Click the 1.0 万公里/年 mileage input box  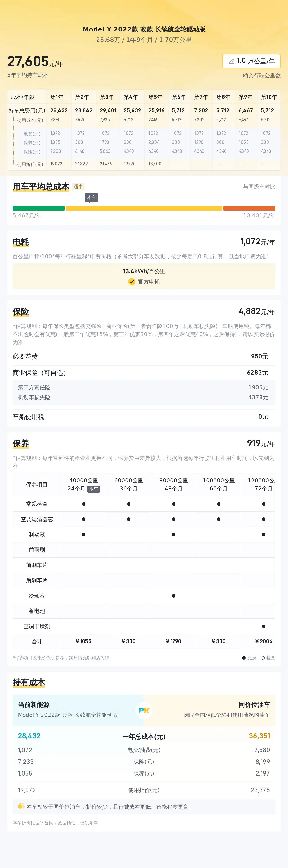point(251,61)
